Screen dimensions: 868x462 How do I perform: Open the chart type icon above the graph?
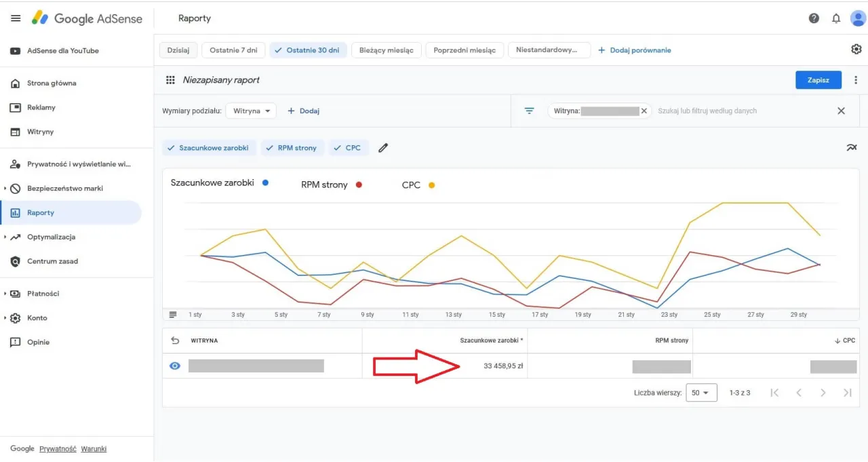click(852, 147)
